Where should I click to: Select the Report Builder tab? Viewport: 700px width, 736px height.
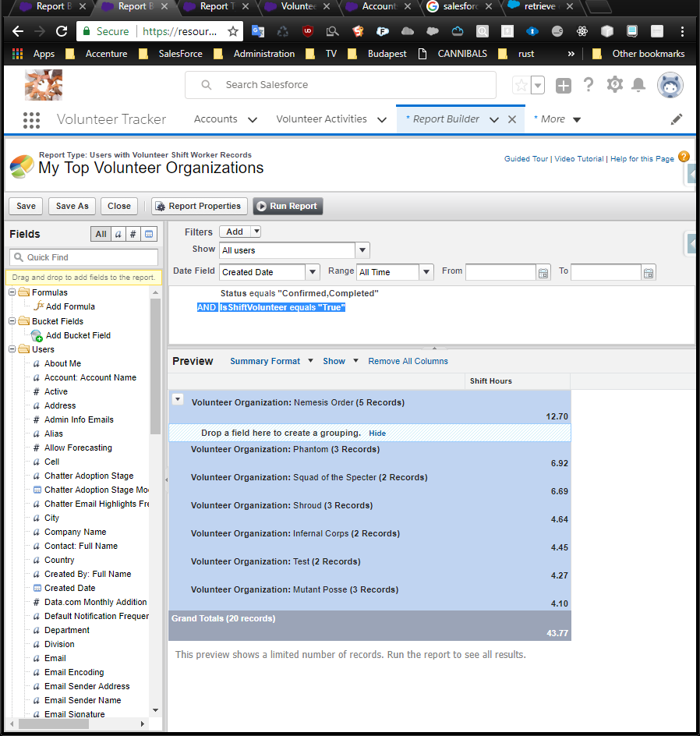446,119
